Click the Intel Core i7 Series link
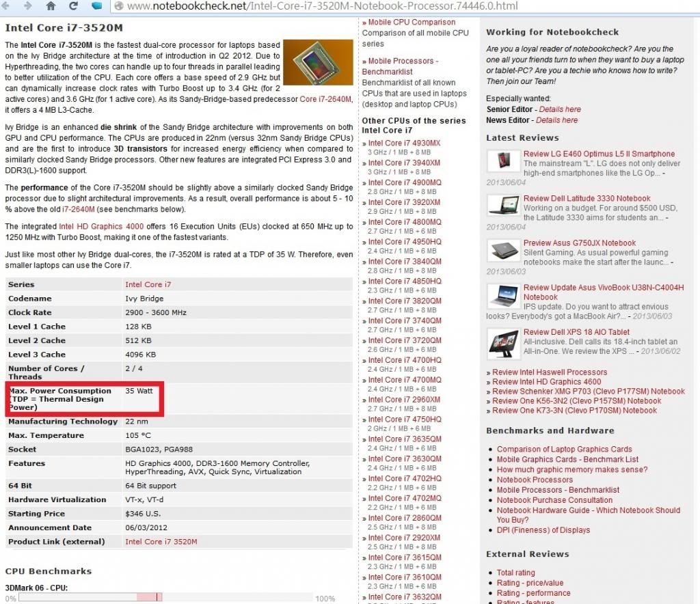The height and width of the screenshot is (604, 700). click(x=148, y=285)
